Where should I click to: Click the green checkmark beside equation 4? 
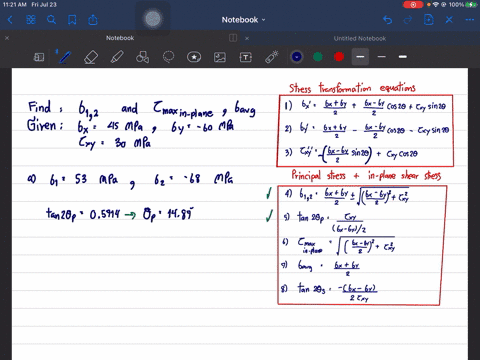[269, 193]
